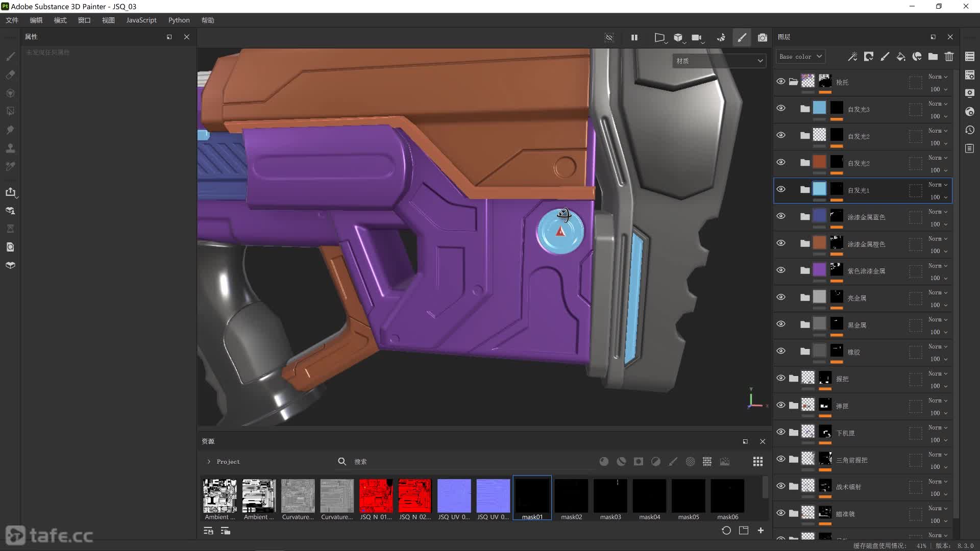Viewport: 980px width, 551px height.
Task: Open blend mode dropdown for 黑金属
Action: 938,319
